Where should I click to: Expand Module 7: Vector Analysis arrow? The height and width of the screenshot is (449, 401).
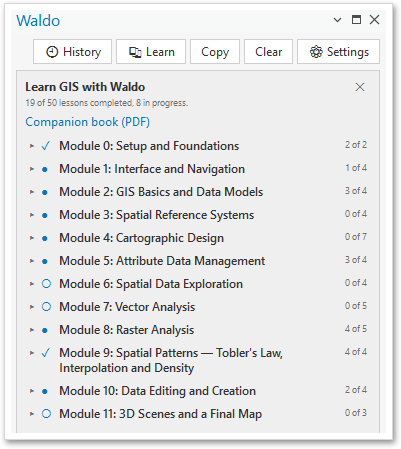point(32,307)
